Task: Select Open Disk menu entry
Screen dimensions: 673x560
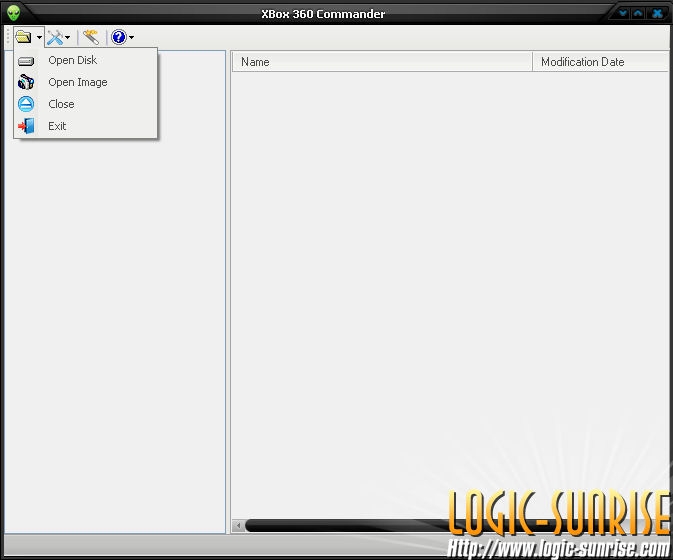Action: point(85,61)
